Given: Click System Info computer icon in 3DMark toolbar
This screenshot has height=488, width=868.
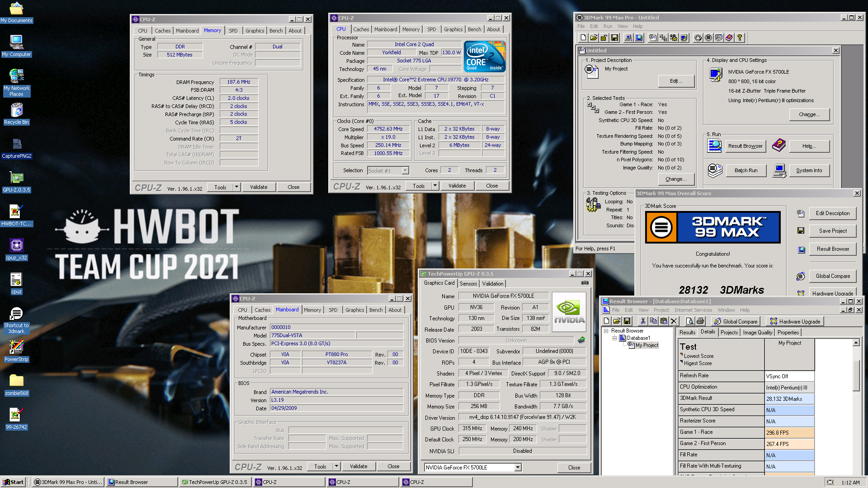Looking at the screenshot, I should (x=628, y=38).
